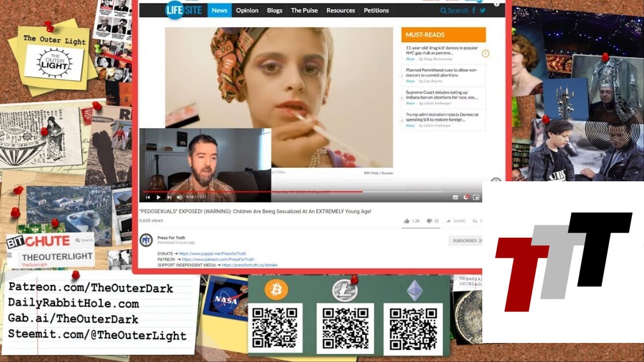Open video player settings gear
644x362 pixels.
point(466,197)
